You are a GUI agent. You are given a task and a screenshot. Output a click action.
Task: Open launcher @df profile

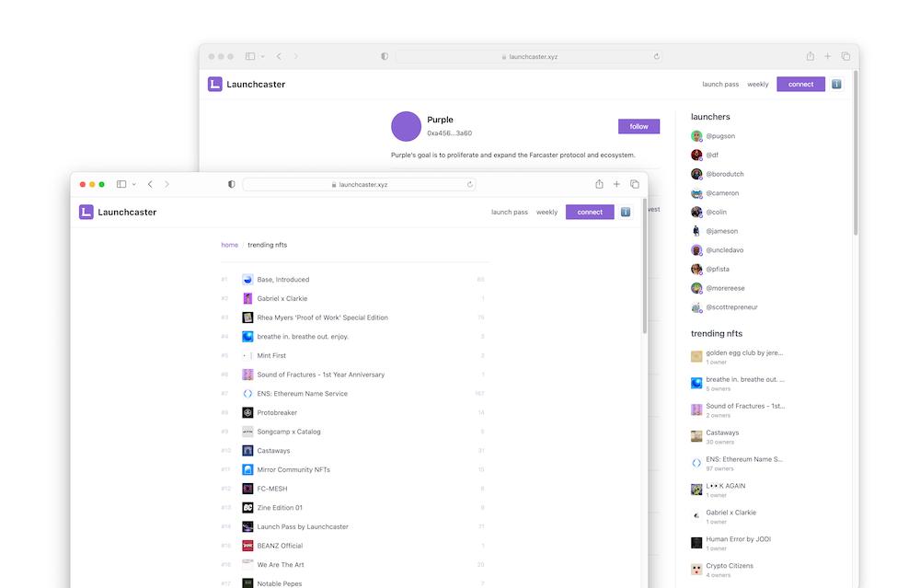tap(705, 155)
